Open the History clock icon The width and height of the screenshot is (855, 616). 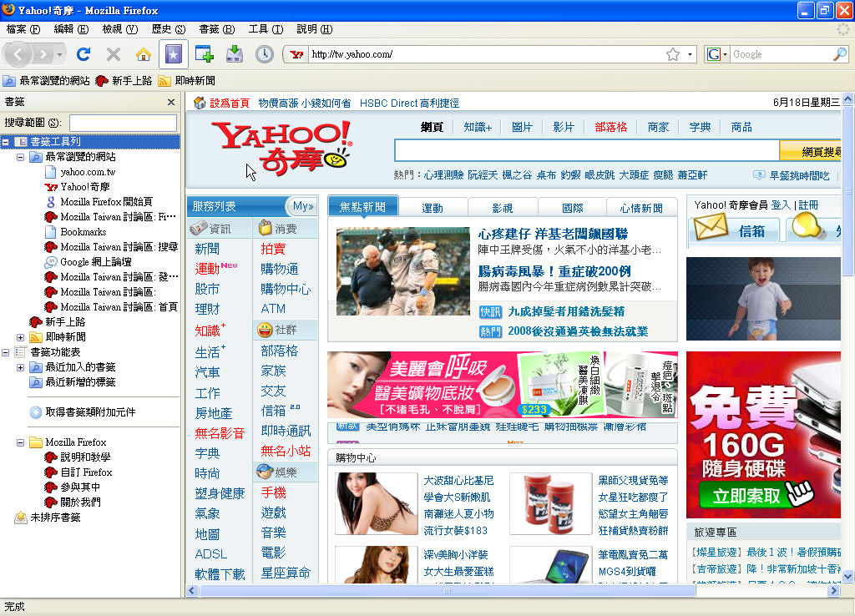[x=265, y=54]
